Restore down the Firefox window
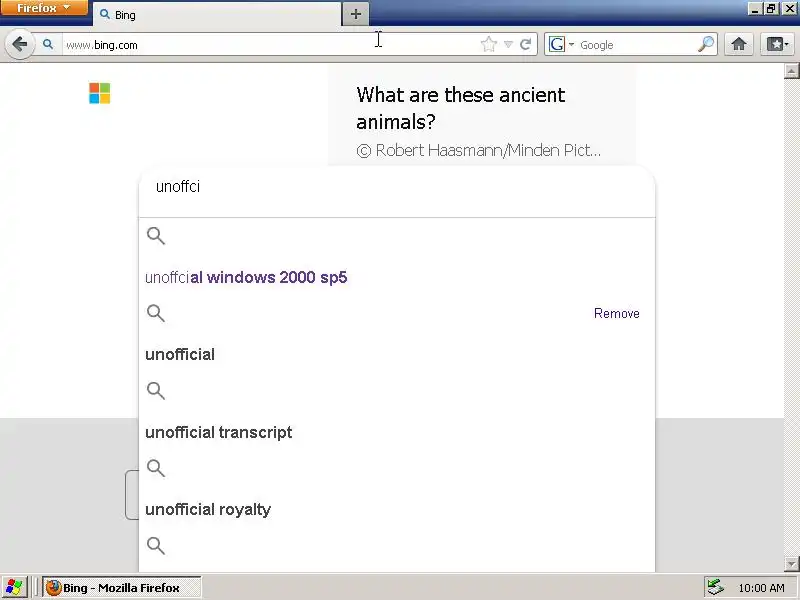 [771, 8]
